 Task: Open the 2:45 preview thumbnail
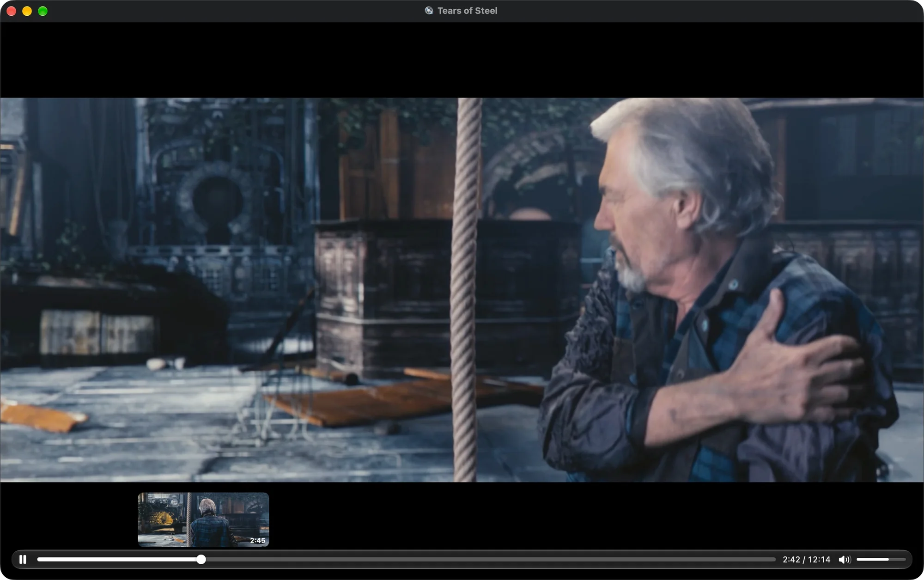(x=203, y=520)
